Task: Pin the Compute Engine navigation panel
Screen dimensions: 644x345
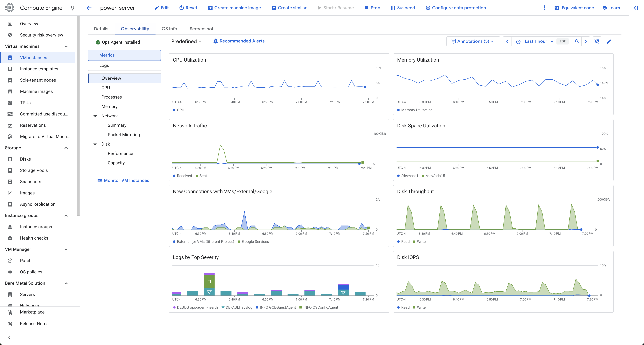Action: [72, 8]
